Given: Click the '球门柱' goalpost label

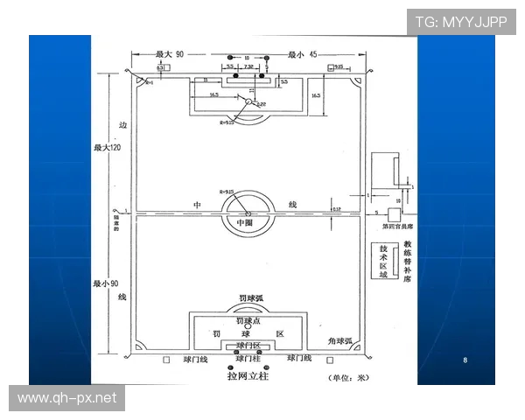Looking at the screenshot, I should pyautogui.click(x=248, y=359).
